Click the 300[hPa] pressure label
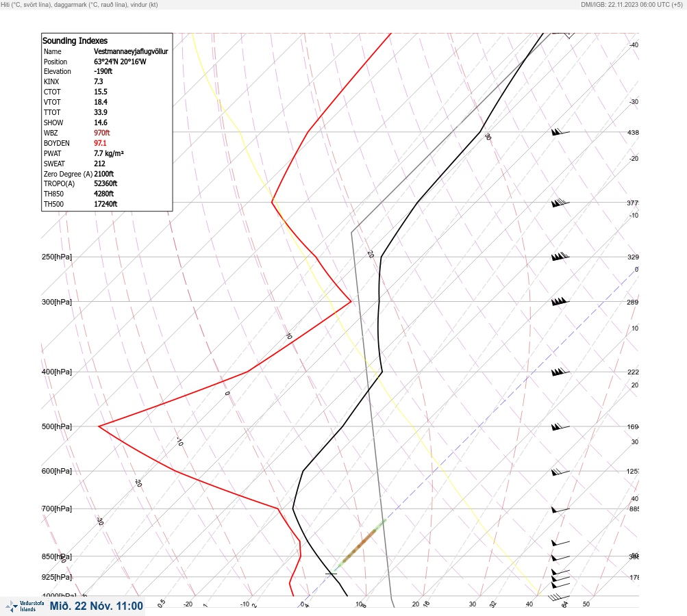The image size is (687, 616). pos(57,302)
